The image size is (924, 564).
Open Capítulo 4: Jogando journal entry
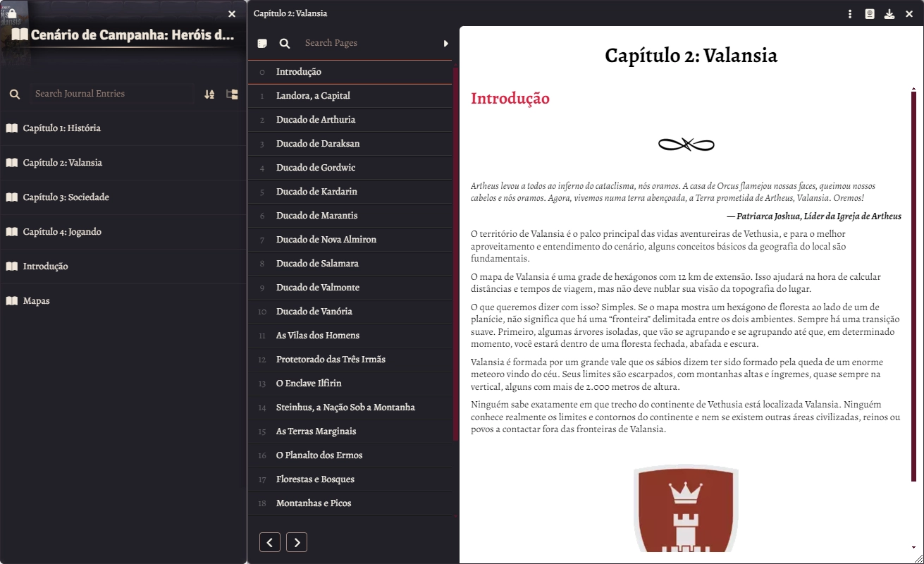pos(123,232)
